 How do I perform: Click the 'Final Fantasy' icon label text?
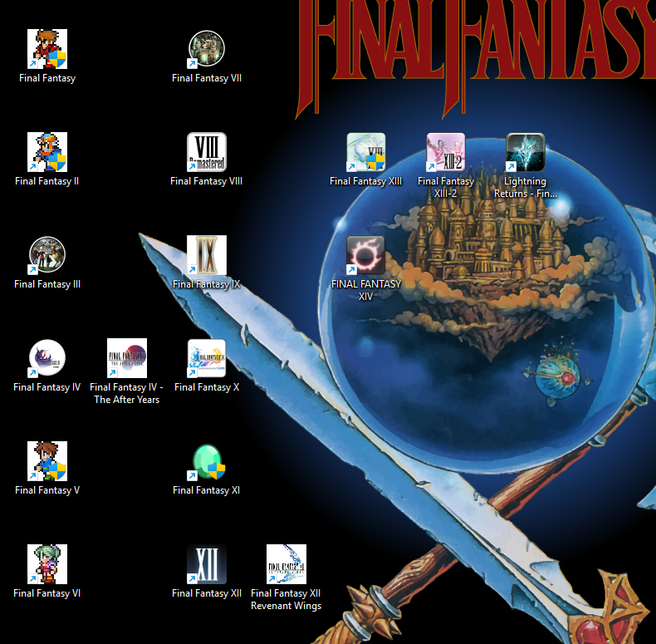47,78
